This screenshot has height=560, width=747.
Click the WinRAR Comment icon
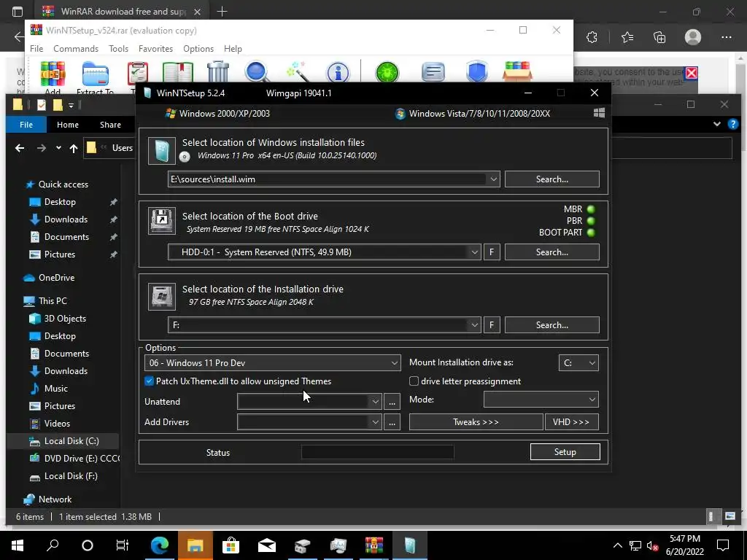433,72
